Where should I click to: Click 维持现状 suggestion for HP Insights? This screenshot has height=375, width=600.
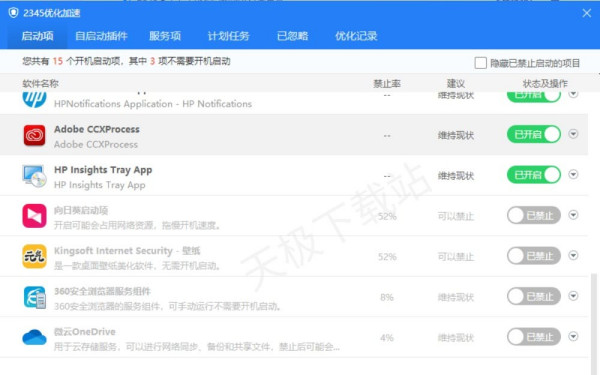456,176
